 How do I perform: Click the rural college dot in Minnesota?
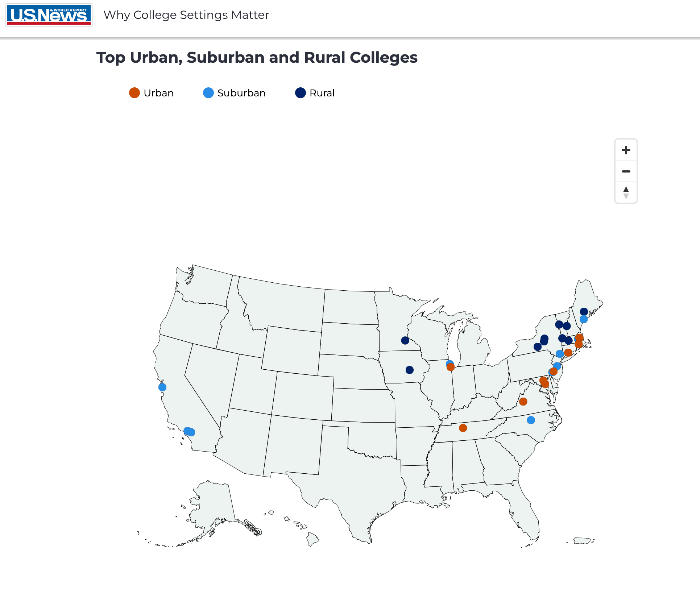406,340
